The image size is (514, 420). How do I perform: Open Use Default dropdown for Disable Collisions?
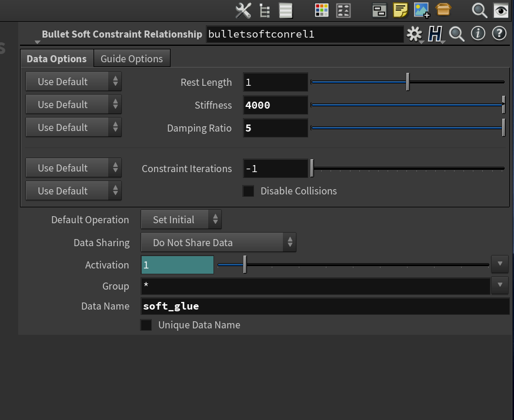coord(74,191)
